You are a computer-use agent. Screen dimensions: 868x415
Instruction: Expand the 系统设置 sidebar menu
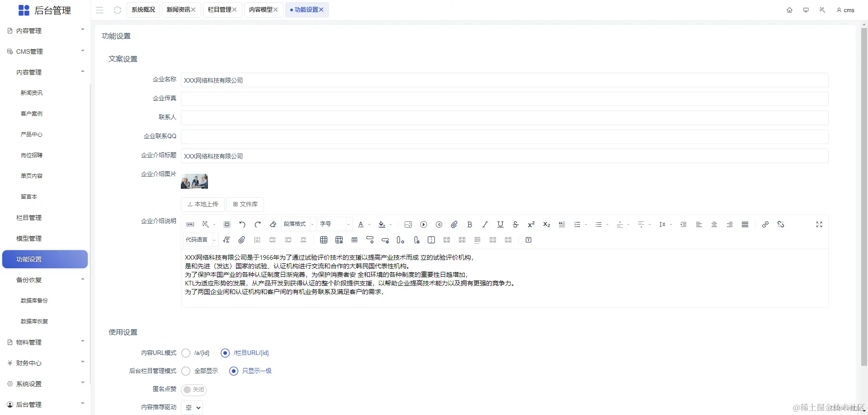click(45, 384)
